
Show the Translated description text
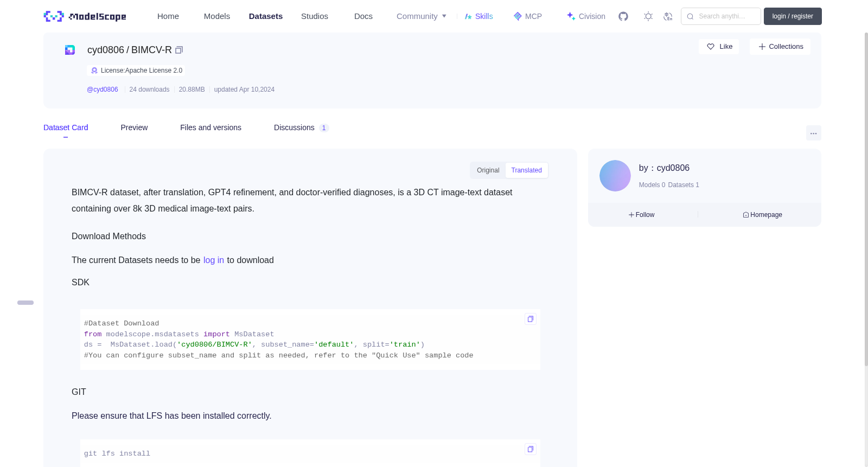click(526, 170)
